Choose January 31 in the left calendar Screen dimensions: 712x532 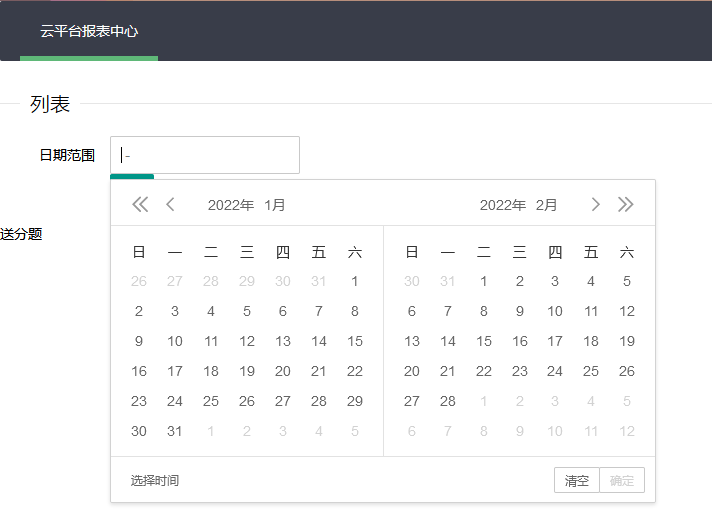click(x=175, y=431)
